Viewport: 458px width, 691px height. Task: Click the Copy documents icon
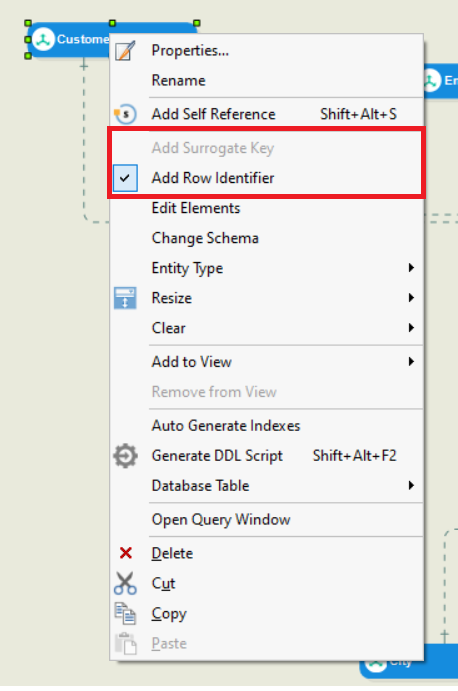125,613
